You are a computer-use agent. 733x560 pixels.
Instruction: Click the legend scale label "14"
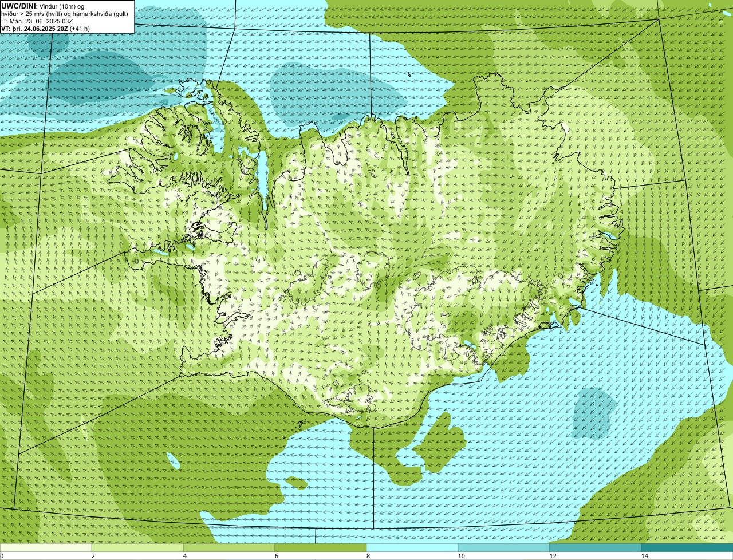[x=644, y=556]
